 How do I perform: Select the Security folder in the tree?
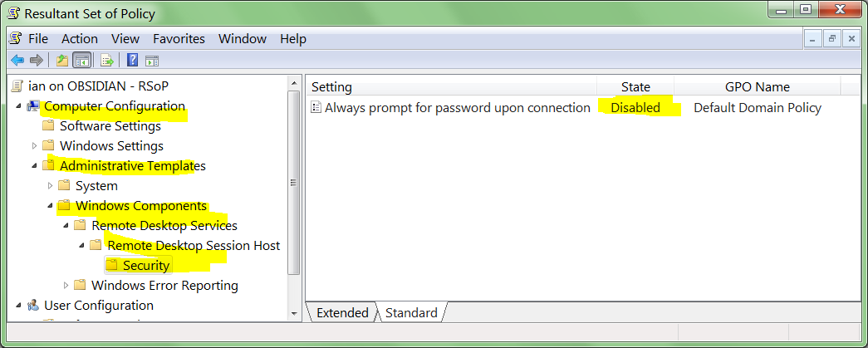(x=146, y=266)
